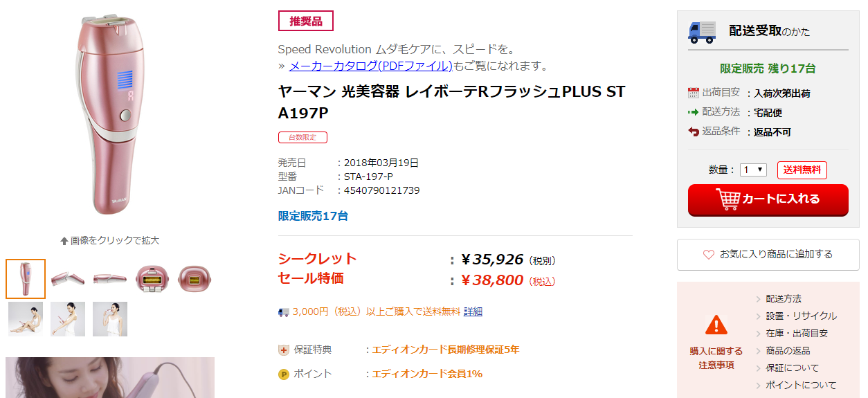Image resolution: width=868 pixels, height=398 pixels.
Task: Open the 詳細 shipping details link
Action: point(473,311)
